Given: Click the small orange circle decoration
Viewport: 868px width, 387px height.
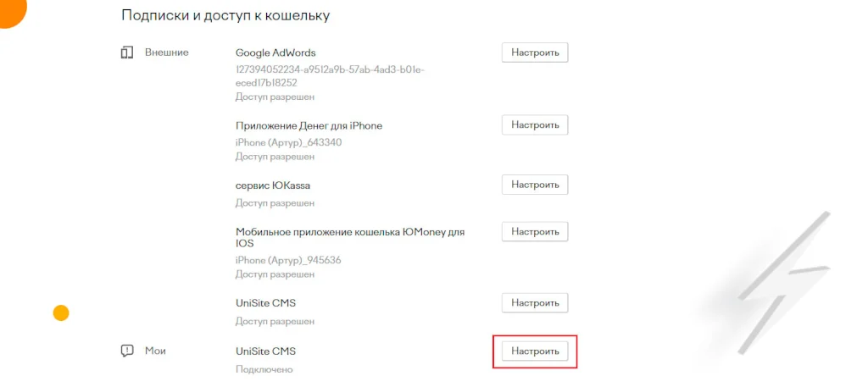Looking at the screenshot, I should click(x=61, y=313).
